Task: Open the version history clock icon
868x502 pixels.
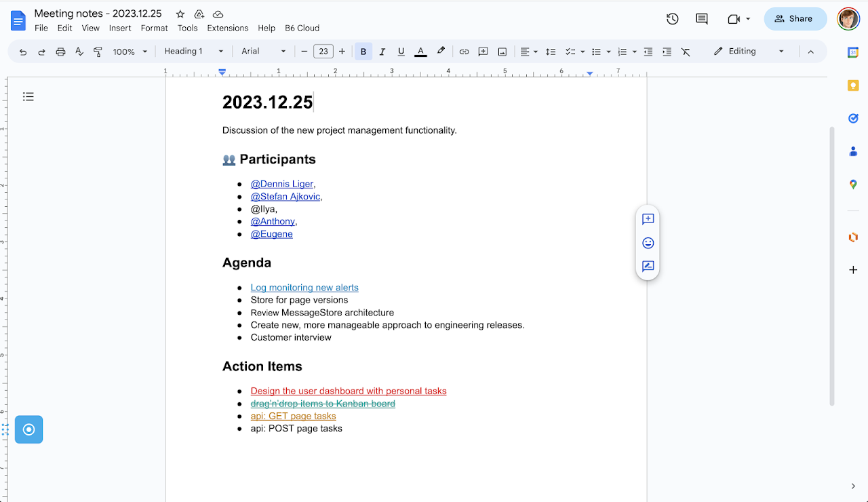Action: (x=673, y=19)
